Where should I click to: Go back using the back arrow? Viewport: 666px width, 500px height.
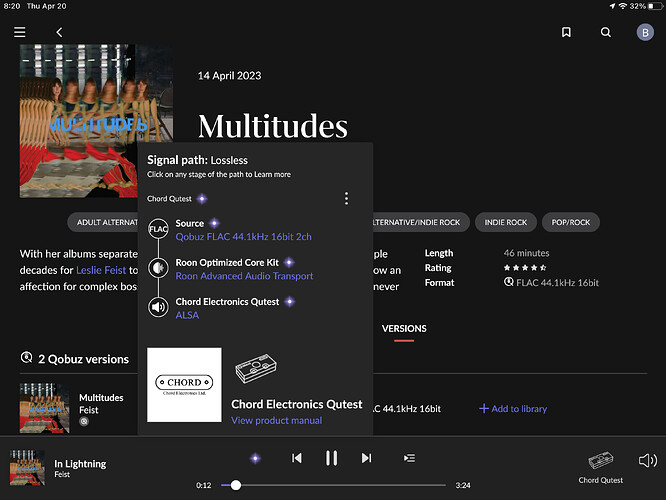[x=59, y=32]
